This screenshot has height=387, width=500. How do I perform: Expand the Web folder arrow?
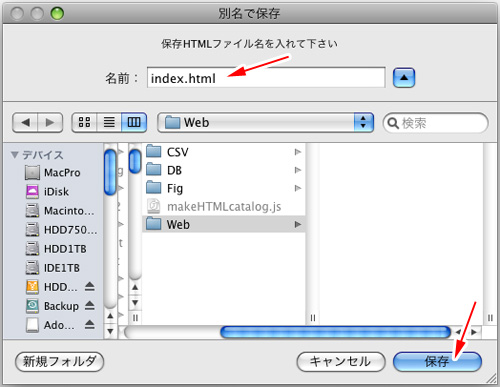[298, 224]
